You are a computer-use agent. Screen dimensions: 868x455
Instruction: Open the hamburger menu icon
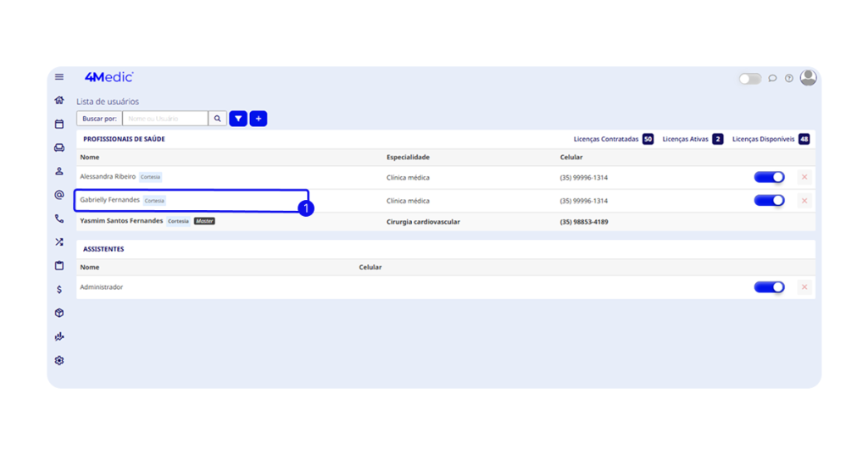[59, 77]
